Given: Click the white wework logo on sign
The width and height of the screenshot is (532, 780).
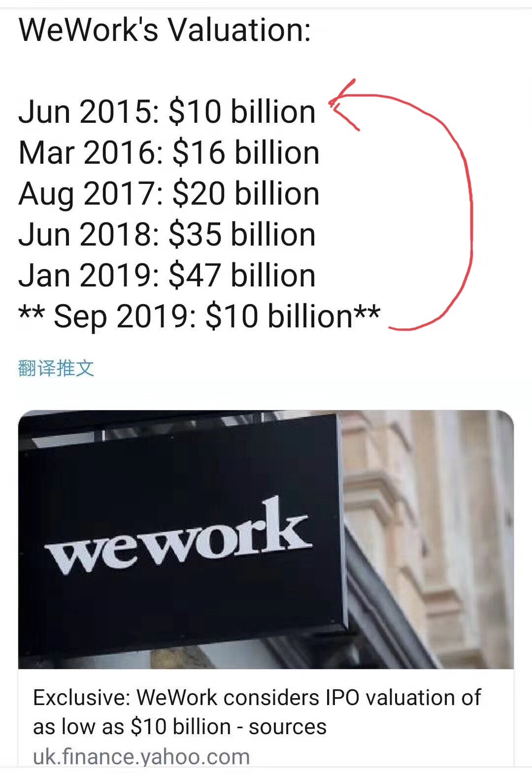Looking at the screenshot, I should (178, 538).
